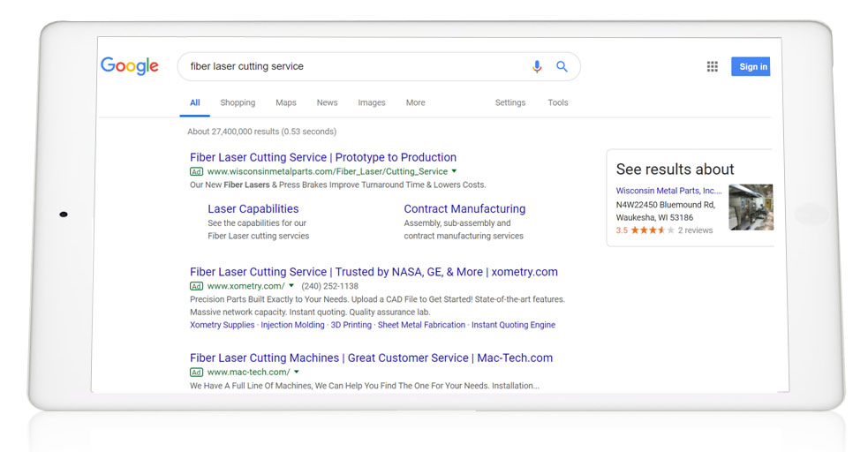Open the Sheet Metal Fabrication sitelink
Image resolution: width=868 pixels, height=452 pixels.
[x=421, y=325]
